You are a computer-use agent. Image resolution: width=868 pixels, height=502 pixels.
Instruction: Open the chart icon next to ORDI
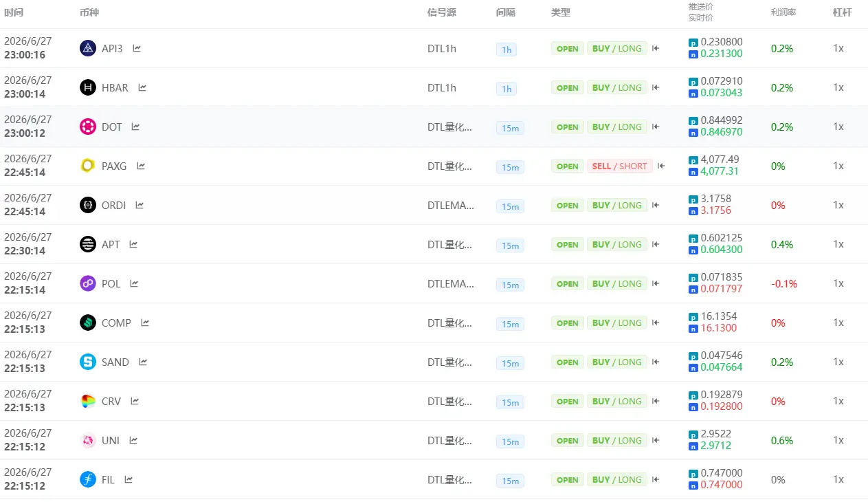pyautogui.click(x=140, y=205)
